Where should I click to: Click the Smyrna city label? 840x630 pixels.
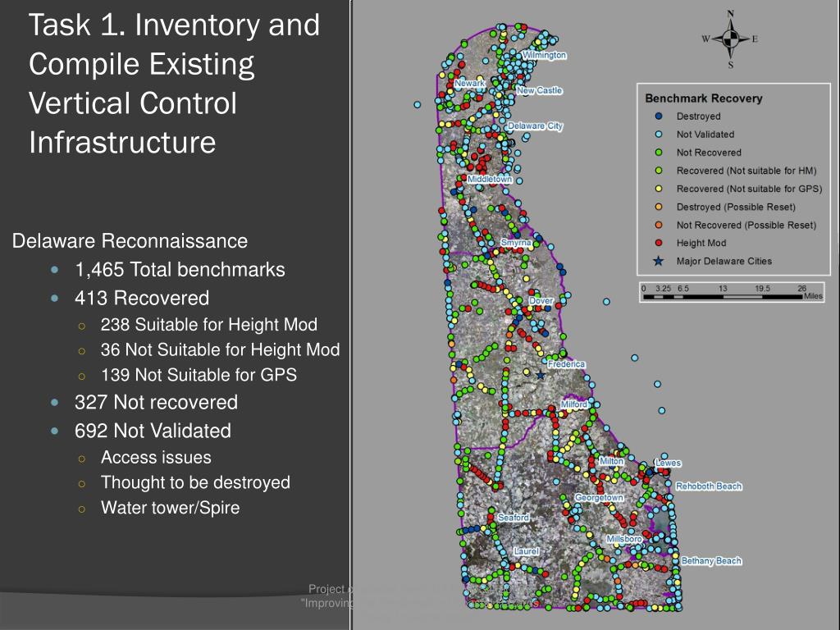pos(516,243)
